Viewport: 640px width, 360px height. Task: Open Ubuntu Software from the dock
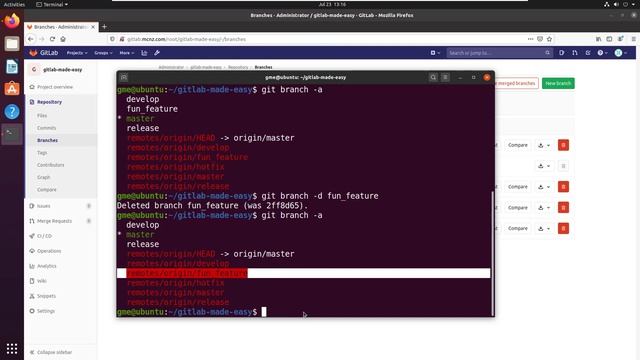tap(12, 89)
